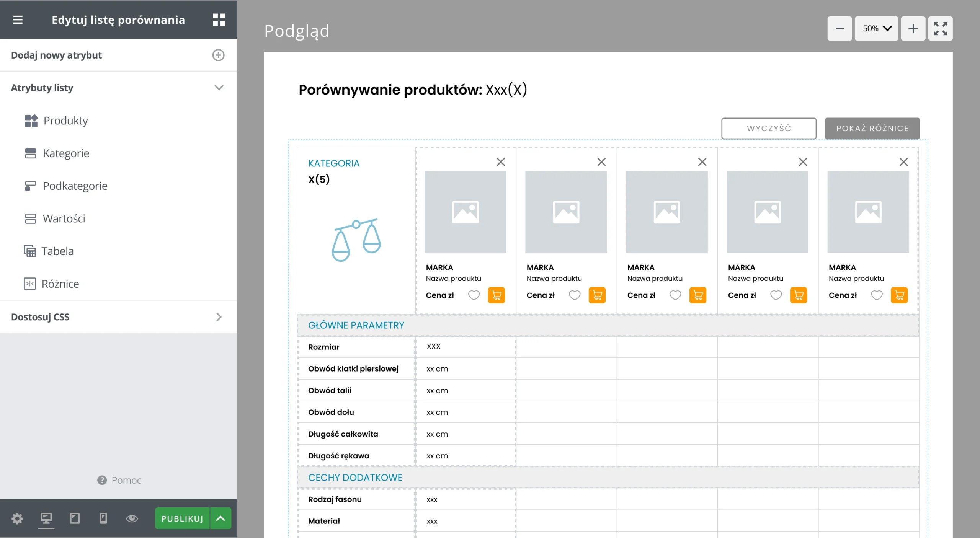
Task: Select Produkty in attributes list
Action: tap(65, 121)
